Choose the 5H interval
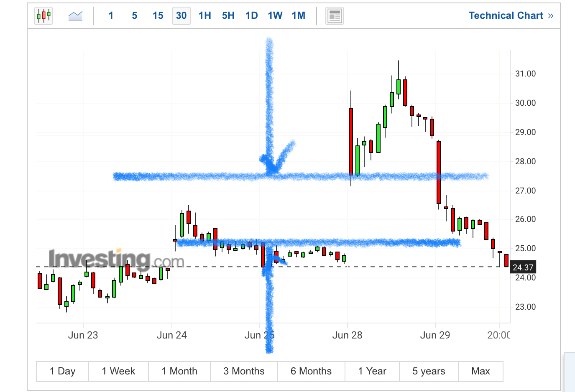 228,16
